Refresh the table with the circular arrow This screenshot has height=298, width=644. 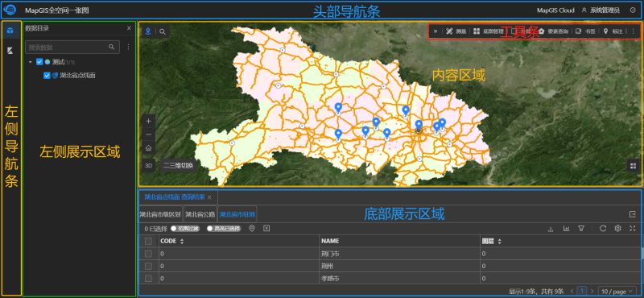coord(603,229)
